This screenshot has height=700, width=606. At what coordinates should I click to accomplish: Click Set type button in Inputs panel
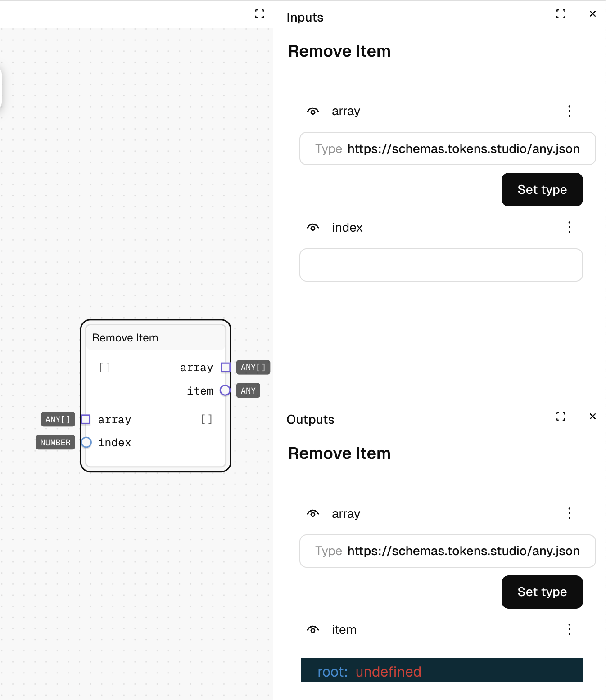542,189
